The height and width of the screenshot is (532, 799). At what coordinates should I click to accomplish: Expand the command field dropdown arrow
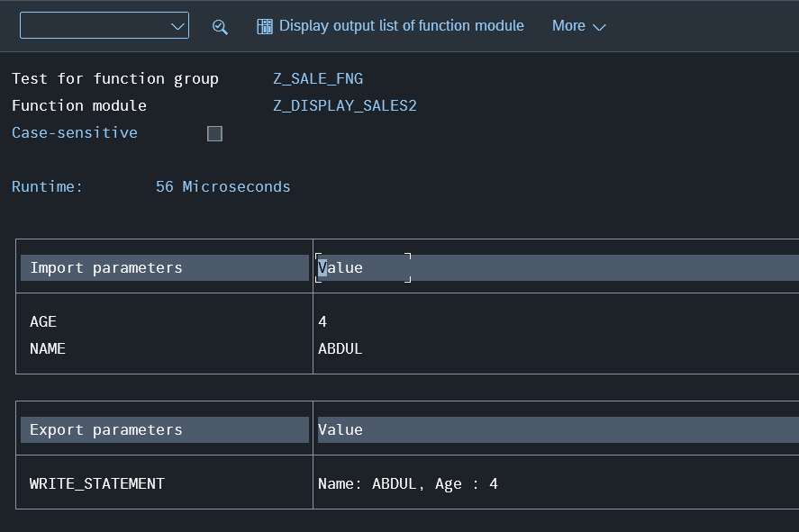pyautogui.click(x=177, y=26)
